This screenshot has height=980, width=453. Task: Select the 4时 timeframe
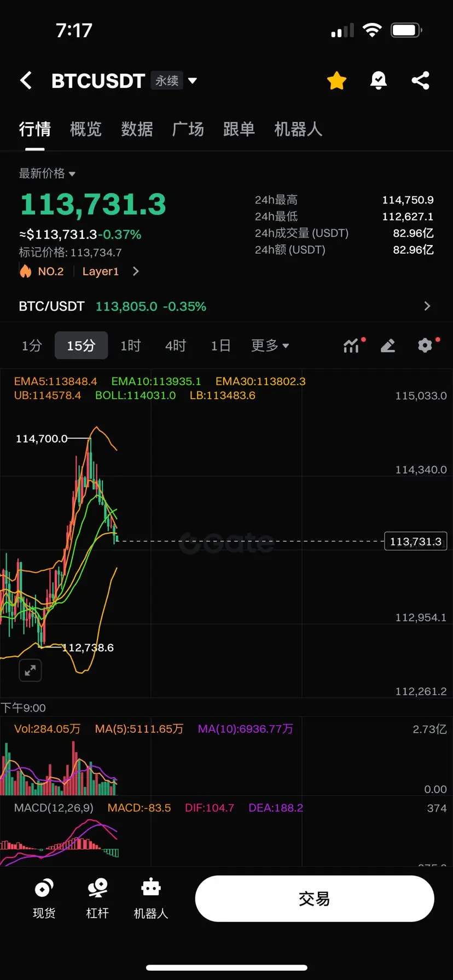[176, 346]
